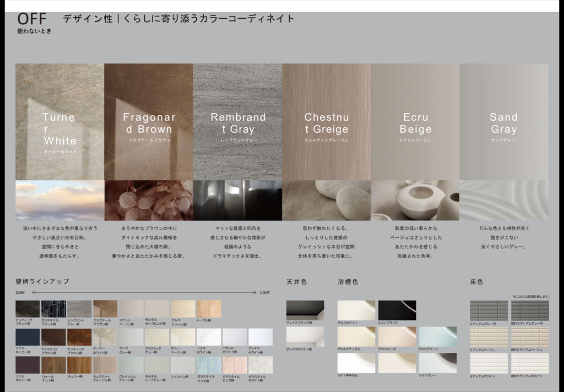Click the cloudy sky photo under Turner White
The height and width of the screenshot is (392, 564).
59,200
